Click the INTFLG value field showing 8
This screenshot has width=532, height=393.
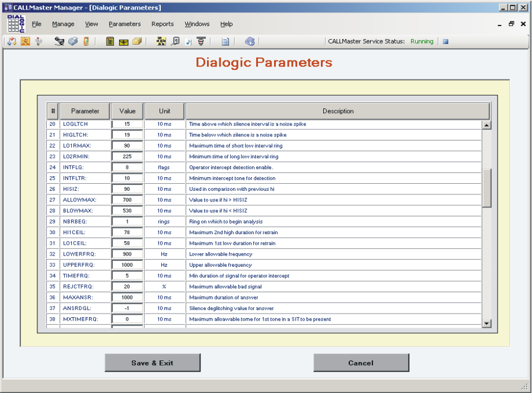(x=128, y=168)
